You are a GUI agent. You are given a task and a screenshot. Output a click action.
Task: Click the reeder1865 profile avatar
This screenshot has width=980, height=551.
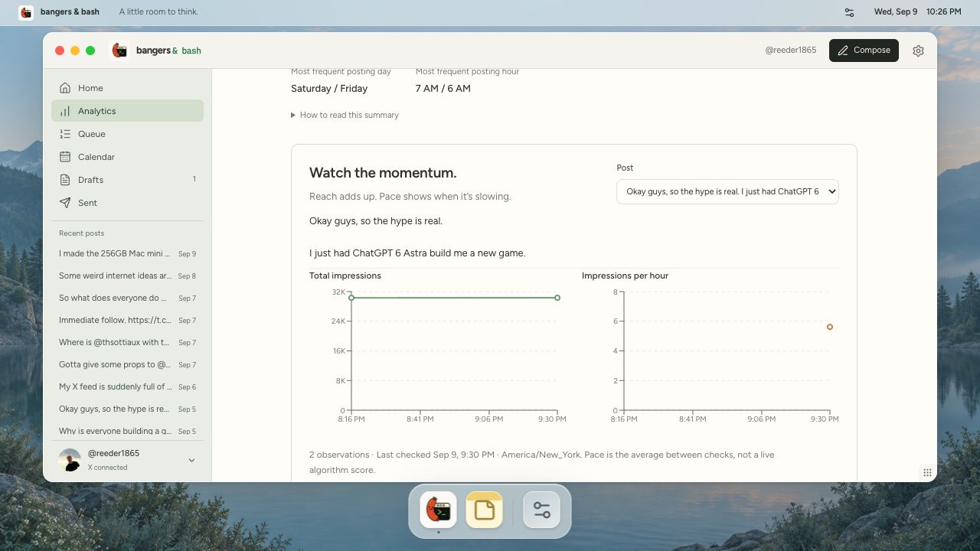click(70, 460)
